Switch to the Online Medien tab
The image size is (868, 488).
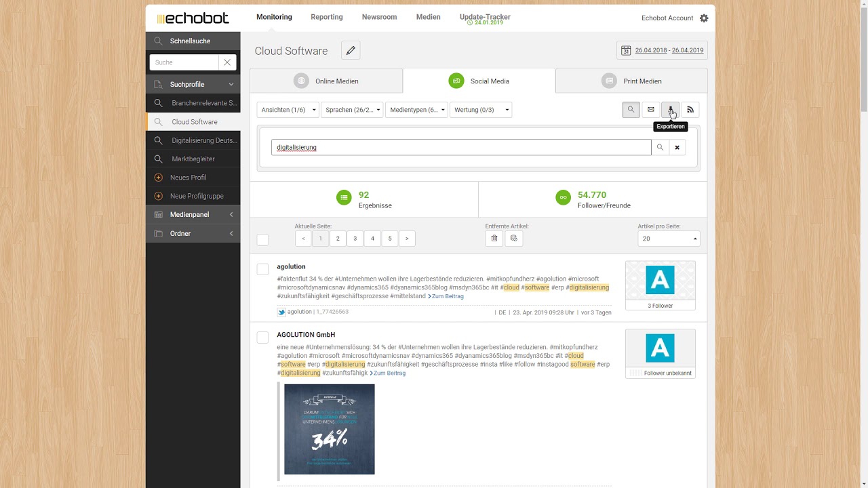click(x=326, y=81)
